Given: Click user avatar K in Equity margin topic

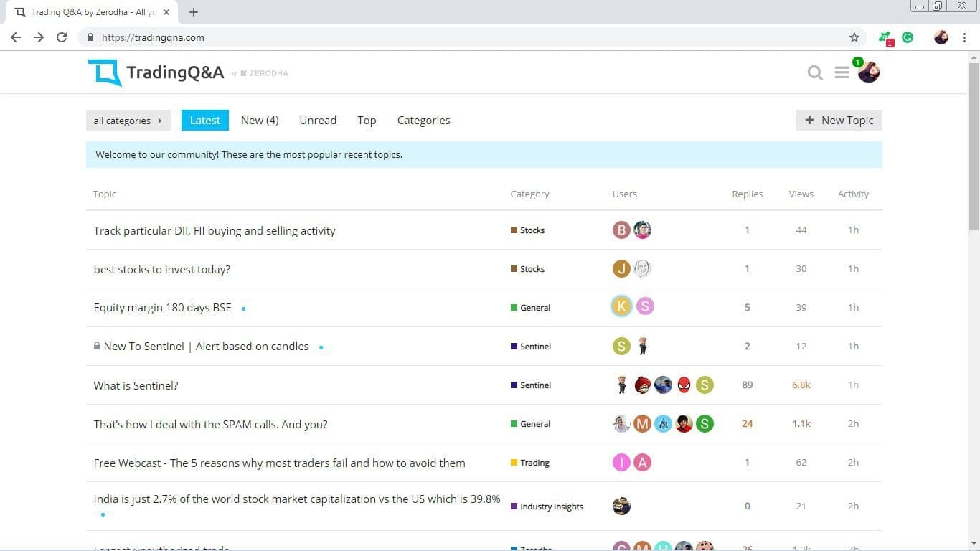Looking at the screenshot, I should (621, 306).
